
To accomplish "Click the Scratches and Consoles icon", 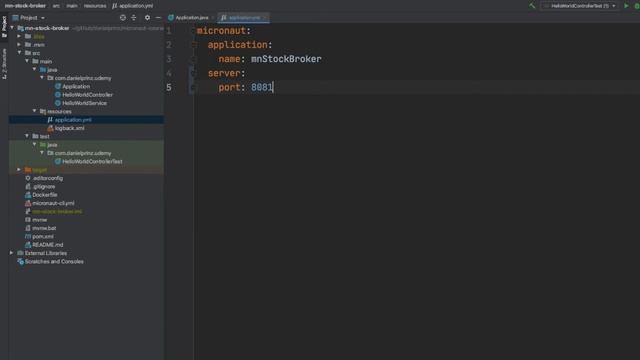I will coord(20,262).
